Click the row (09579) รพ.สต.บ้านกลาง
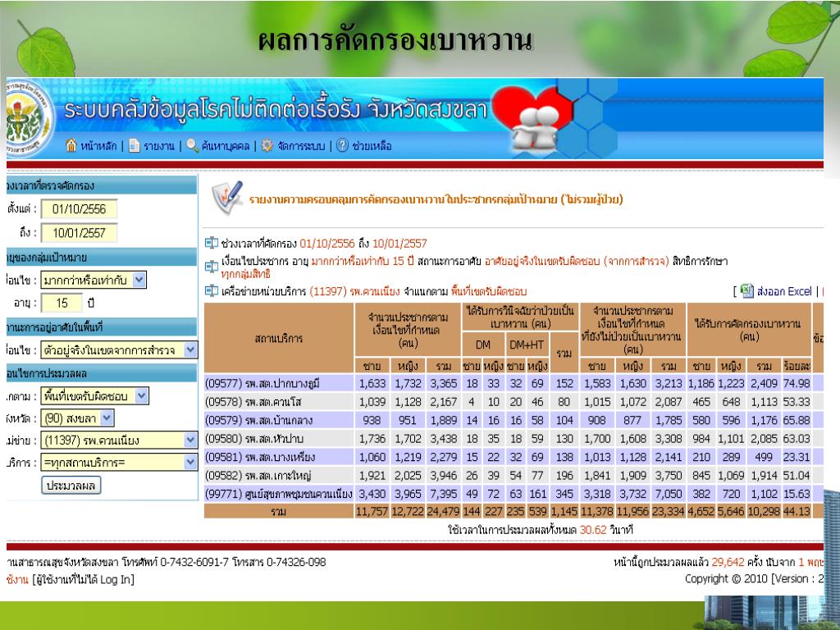This screenshot has width=840, height=630. coord(514,420)
